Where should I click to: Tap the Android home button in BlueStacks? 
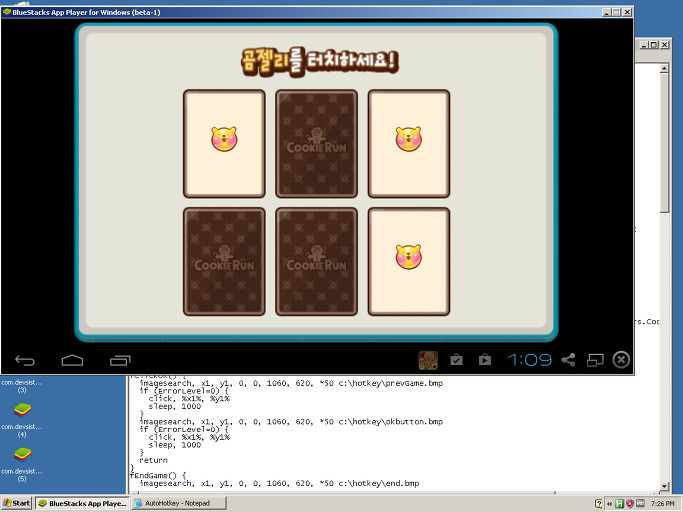pyautogui.click(x=72, y=360)
